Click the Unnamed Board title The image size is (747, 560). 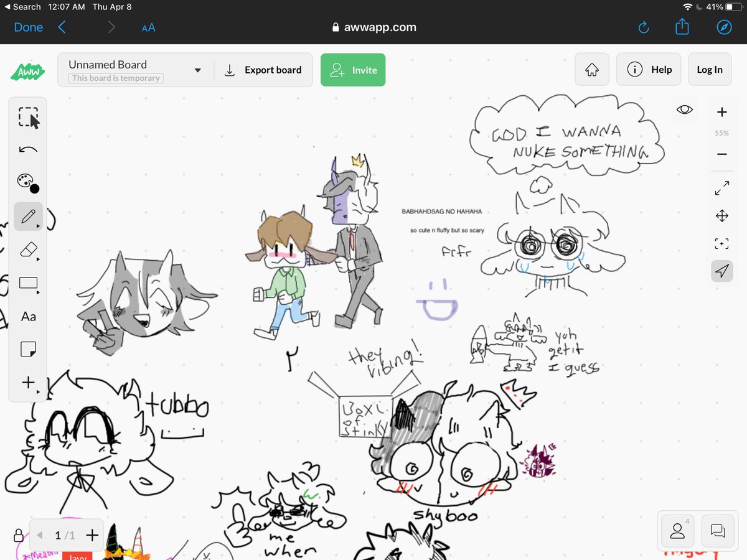click(108, 65)
